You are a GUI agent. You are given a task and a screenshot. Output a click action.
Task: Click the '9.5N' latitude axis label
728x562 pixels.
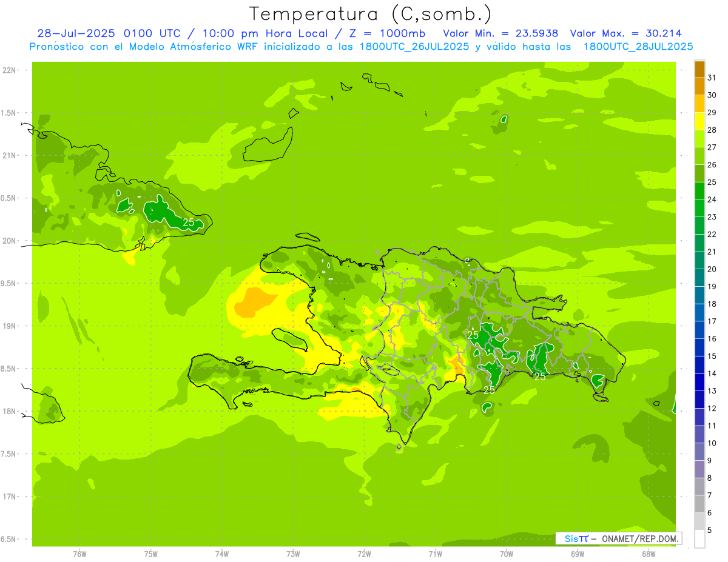9,284
